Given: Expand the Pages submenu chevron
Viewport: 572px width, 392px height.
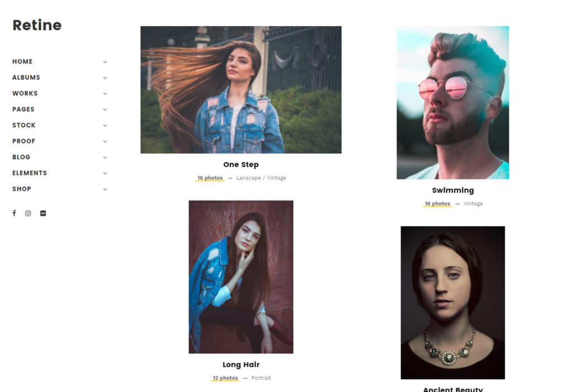Looking at the screenshot, I should pos(105,110).
